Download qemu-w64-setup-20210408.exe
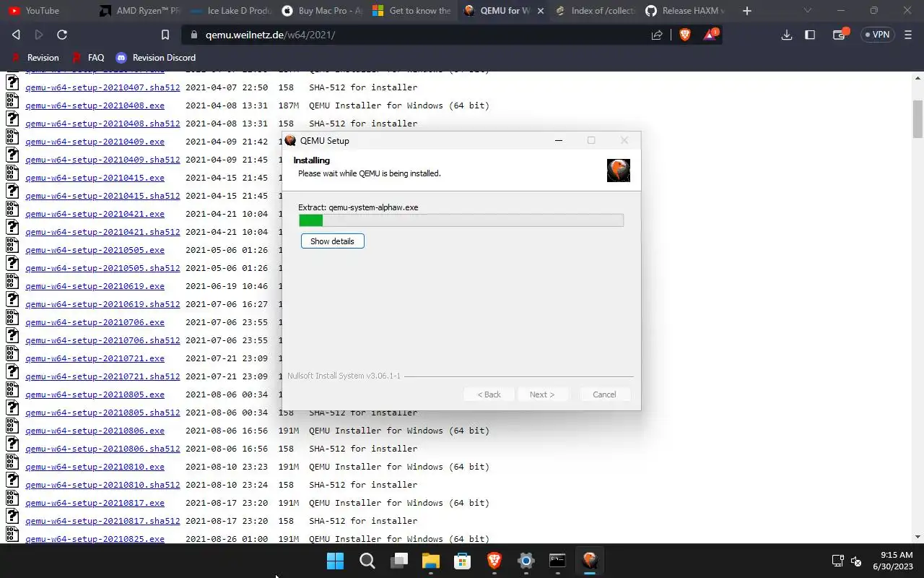This screenshot has width=924, height=578. (x=95, y=105)
